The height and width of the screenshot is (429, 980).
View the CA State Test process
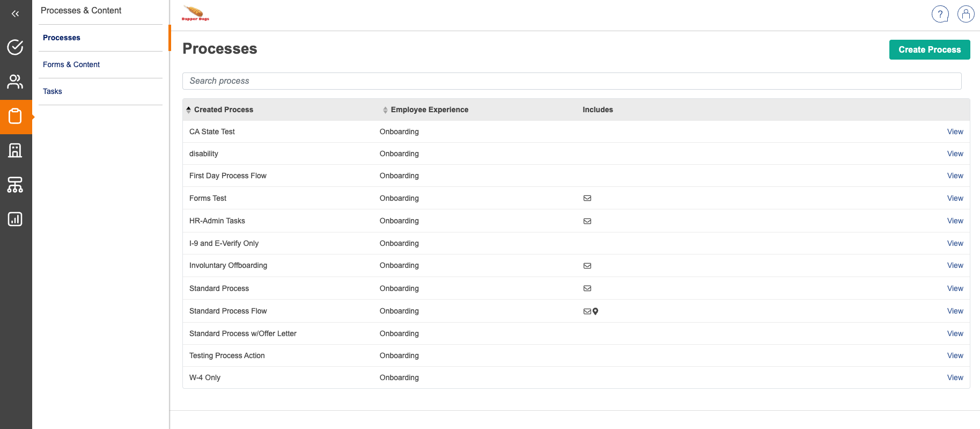pyautogui.click(x=955, y=132)
